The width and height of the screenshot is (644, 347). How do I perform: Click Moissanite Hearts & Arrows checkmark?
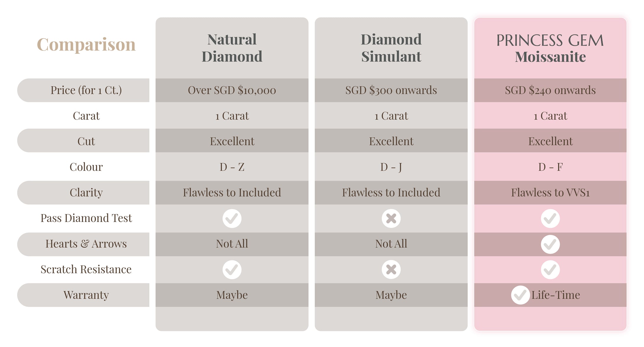(550, 244)
